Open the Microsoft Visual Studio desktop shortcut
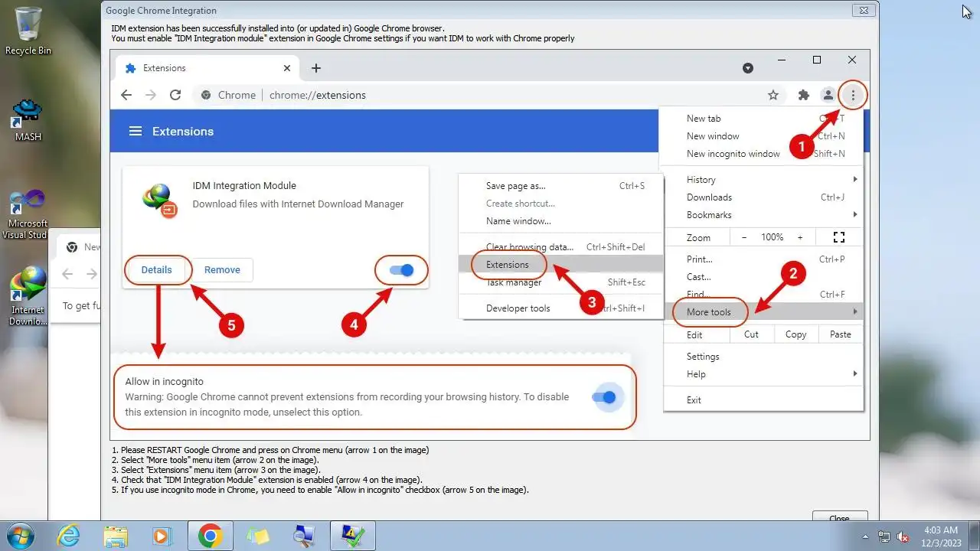980x551 pixels. [28, 214]
